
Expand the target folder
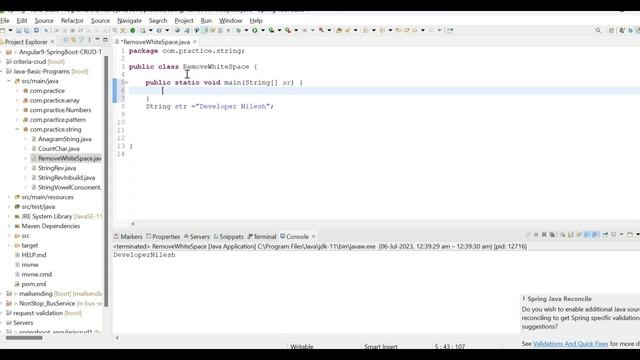coord(9,245)
